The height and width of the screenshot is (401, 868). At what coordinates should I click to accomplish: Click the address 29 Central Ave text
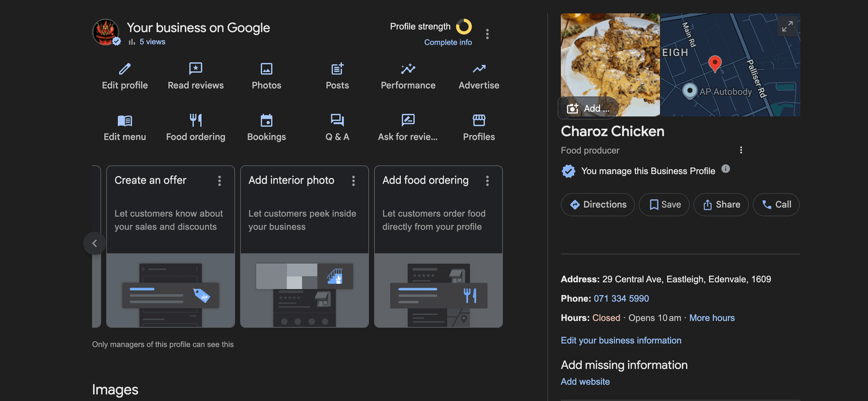(686, 279)
